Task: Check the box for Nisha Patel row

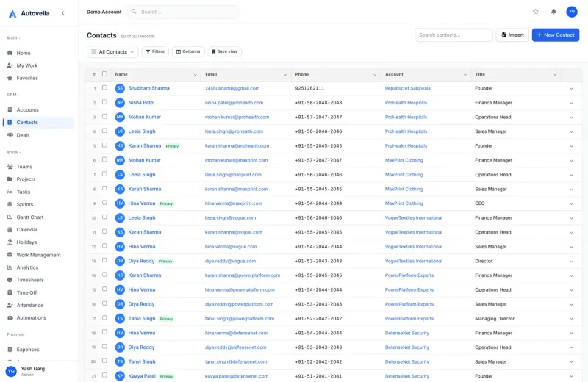Action: pos(104,102)
